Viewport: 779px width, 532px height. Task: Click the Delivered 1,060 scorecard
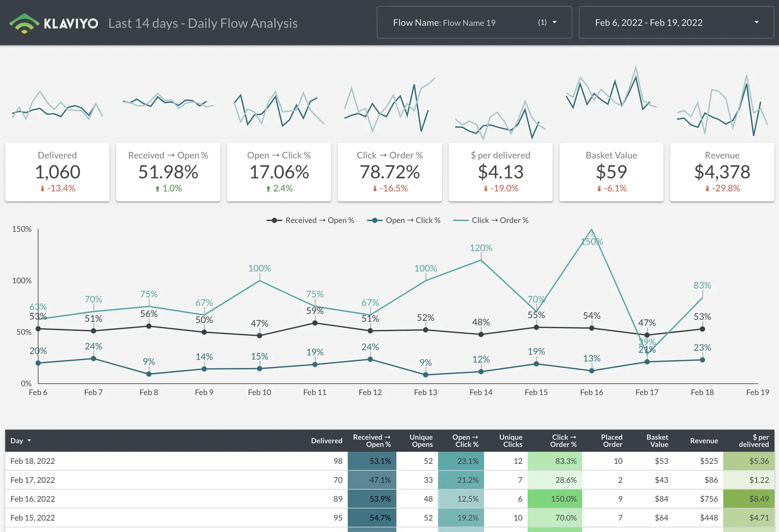pos(57,172)
